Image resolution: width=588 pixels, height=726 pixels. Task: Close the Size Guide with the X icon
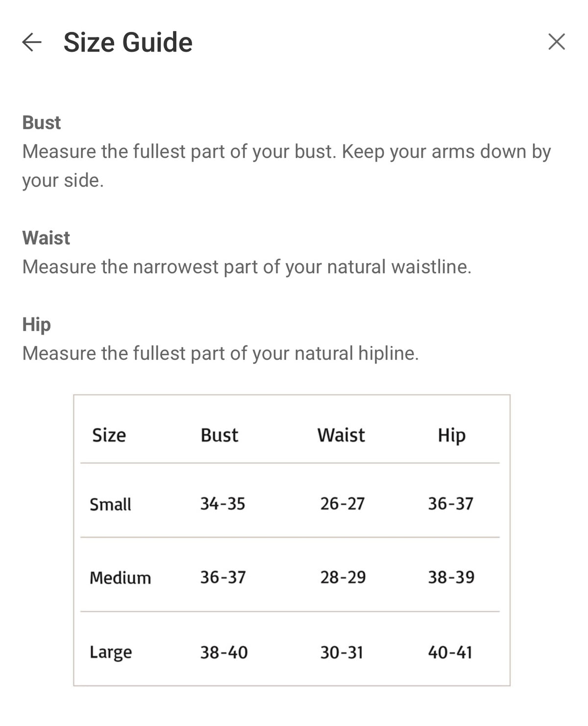click(x=556, y=42)
